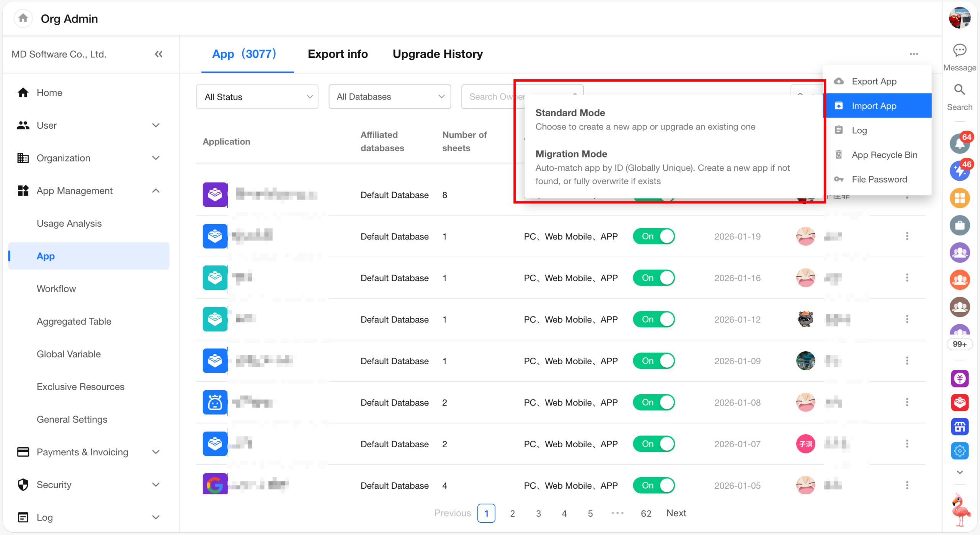
Task: Open row options for the 2026-01-19 app
Action: [907, 236]
